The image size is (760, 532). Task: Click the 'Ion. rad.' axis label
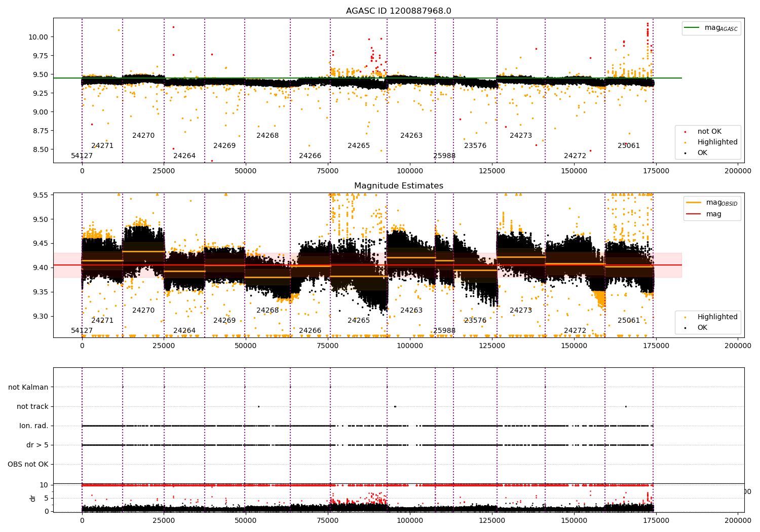(34, 426)
